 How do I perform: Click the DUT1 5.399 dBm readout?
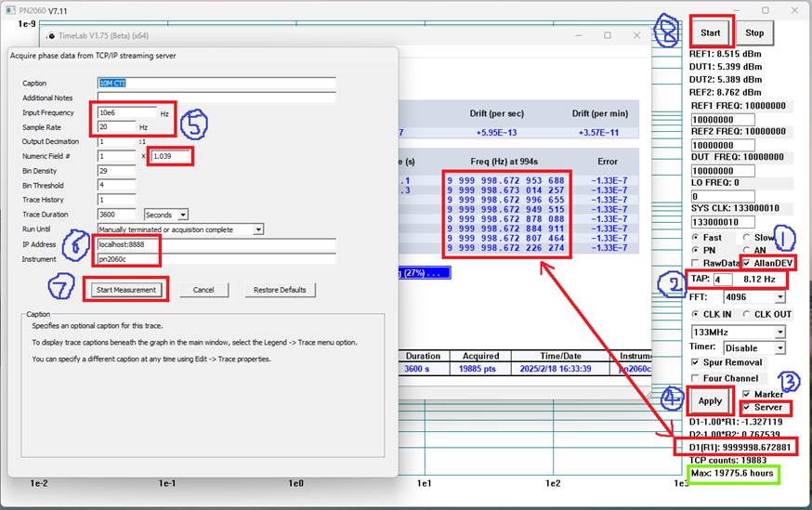725,67
